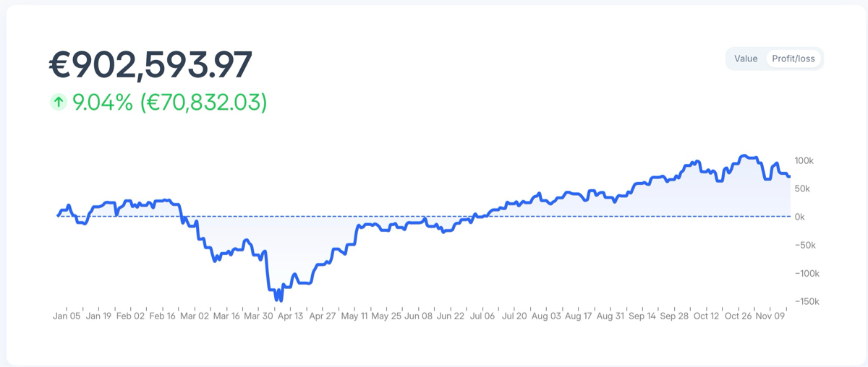Switch chart to Value view

click(746, 59)
